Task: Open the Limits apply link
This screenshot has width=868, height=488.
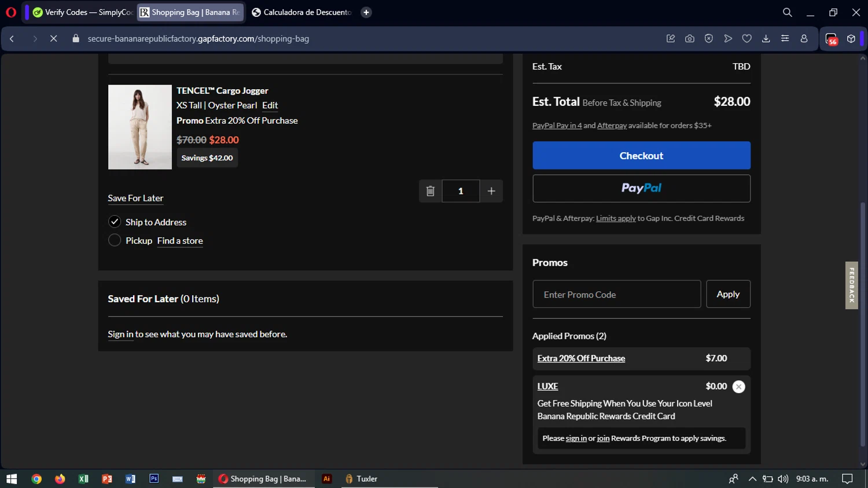Action: [616, 218]
